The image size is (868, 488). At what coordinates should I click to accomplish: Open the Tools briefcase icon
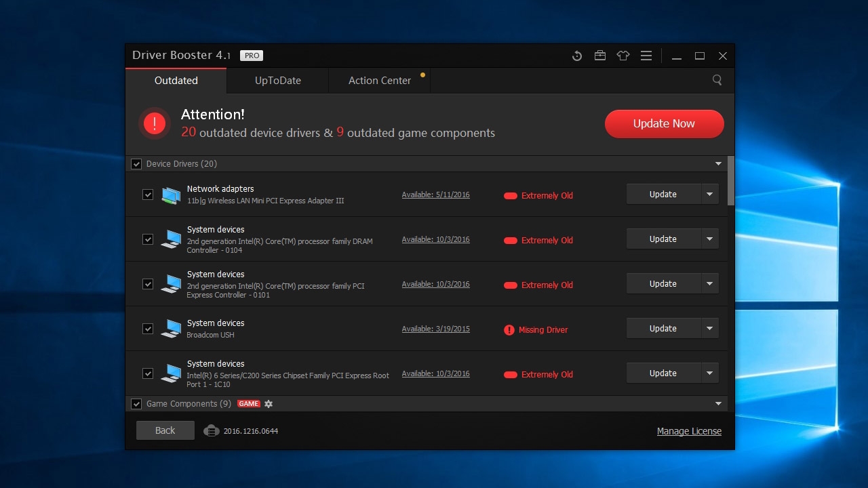[600, 56]
